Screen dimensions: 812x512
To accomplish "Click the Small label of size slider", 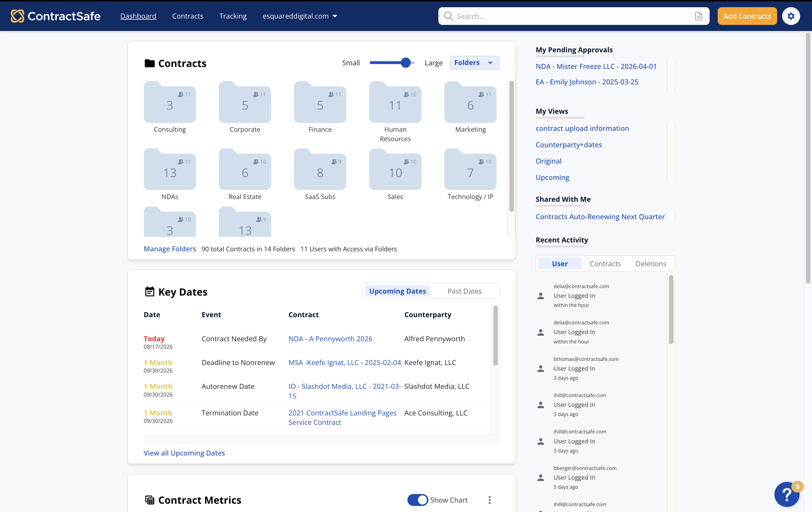I will pyautogui.click(x=351, y=63).
